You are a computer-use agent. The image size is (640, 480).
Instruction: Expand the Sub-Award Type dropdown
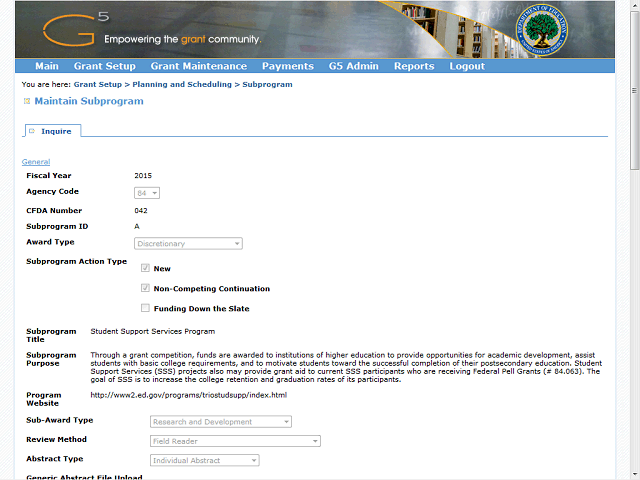[x=221, y=422]
